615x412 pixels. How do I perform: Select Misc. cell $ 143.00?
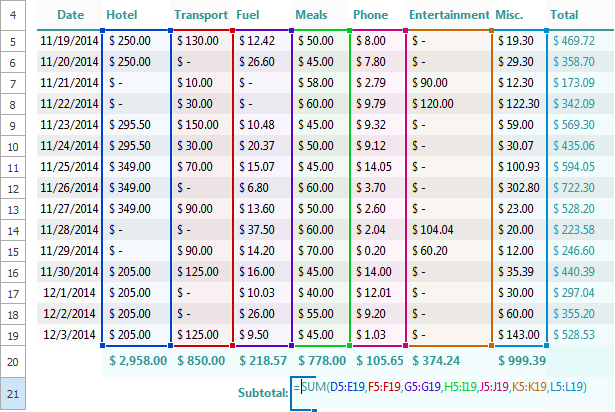click(519, 335)
